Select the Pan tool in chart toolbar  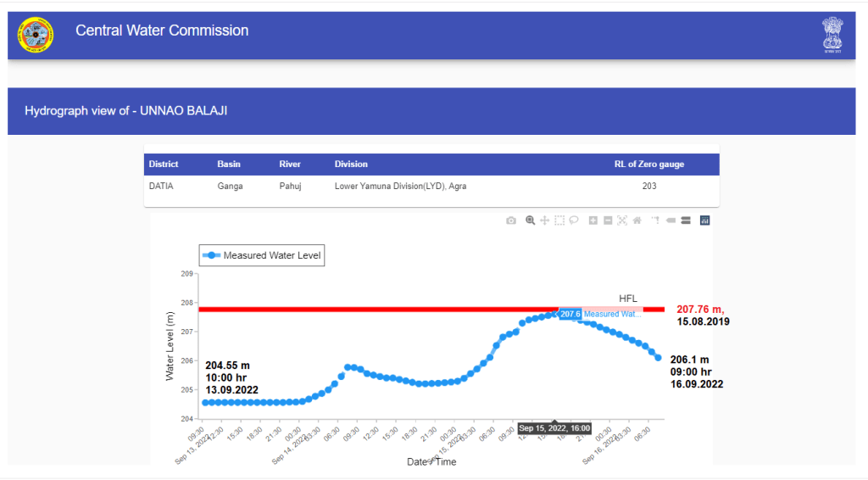click(x=545, y=220)
